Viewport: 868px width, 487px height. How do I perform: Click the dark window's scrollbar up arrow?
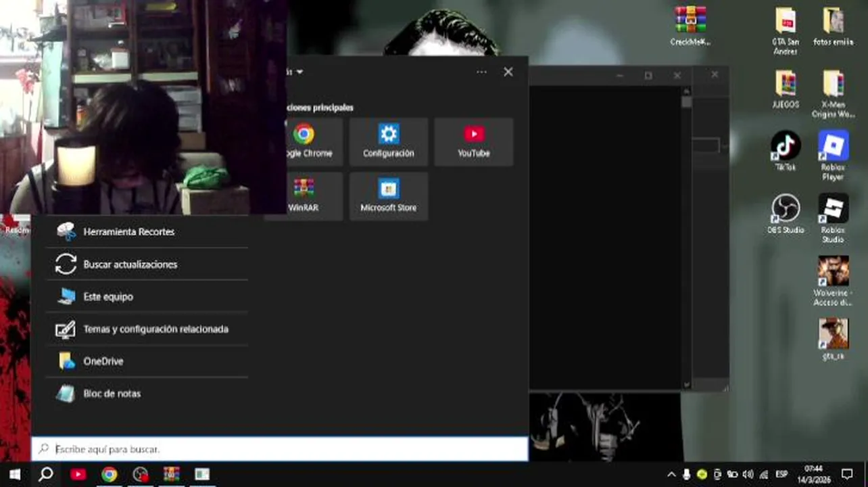coord(687,91)
